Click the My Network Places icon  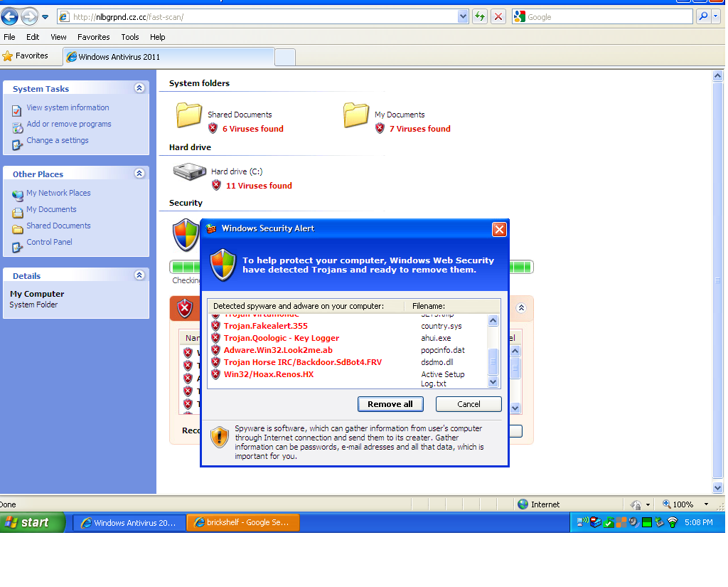click(18, 195)
